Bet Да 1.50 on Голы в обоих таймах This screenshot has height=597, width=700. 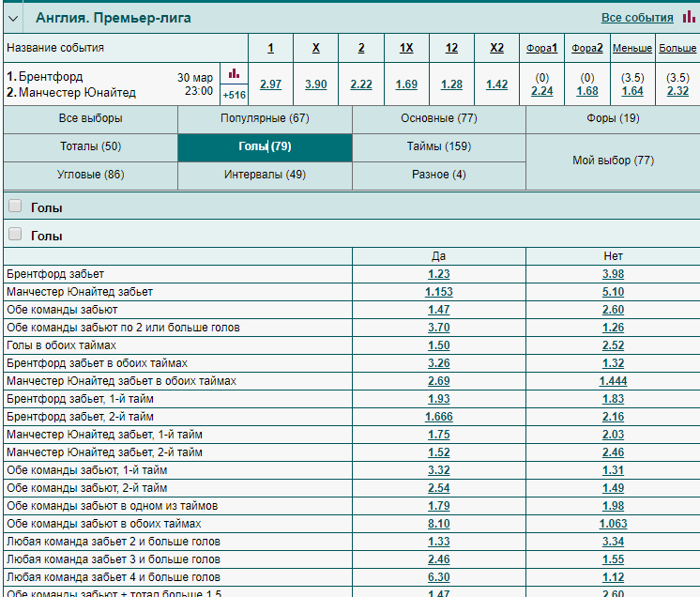[439, 345]
